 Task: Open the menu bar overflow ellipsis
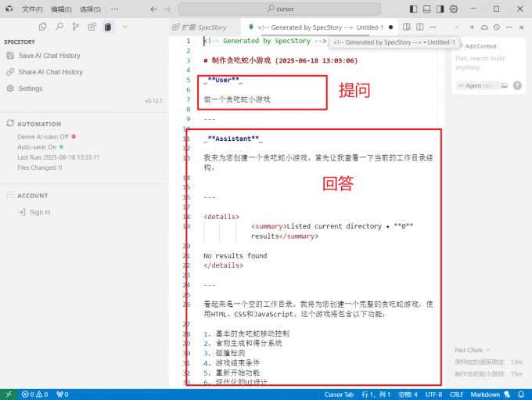pyautogui.click(x=115, y=9)
